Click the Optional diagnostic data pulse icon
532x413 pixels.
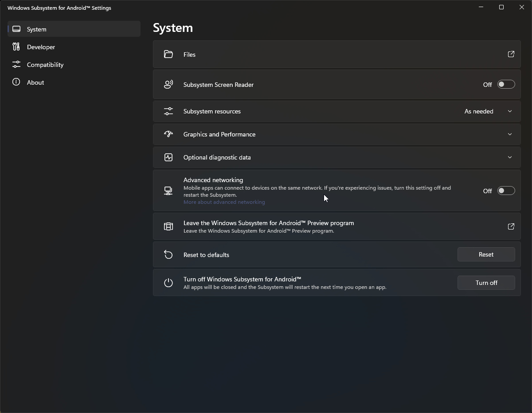168,157
